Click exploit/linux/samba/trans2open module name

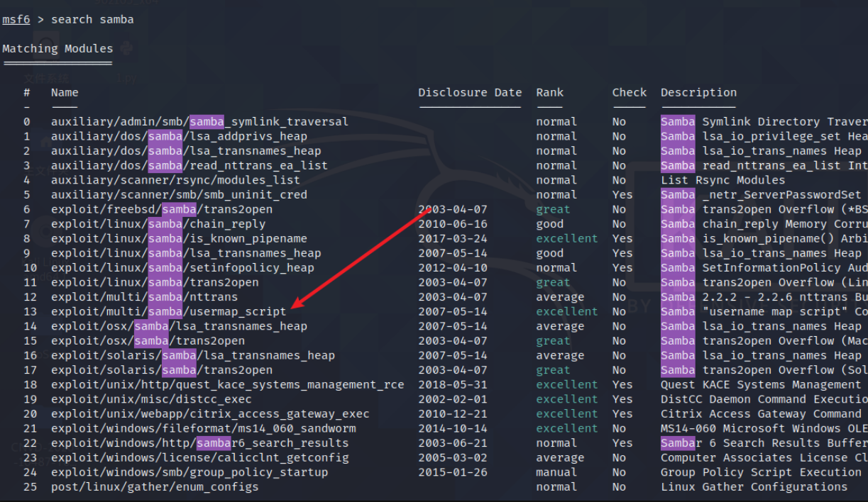pos(155,282)
